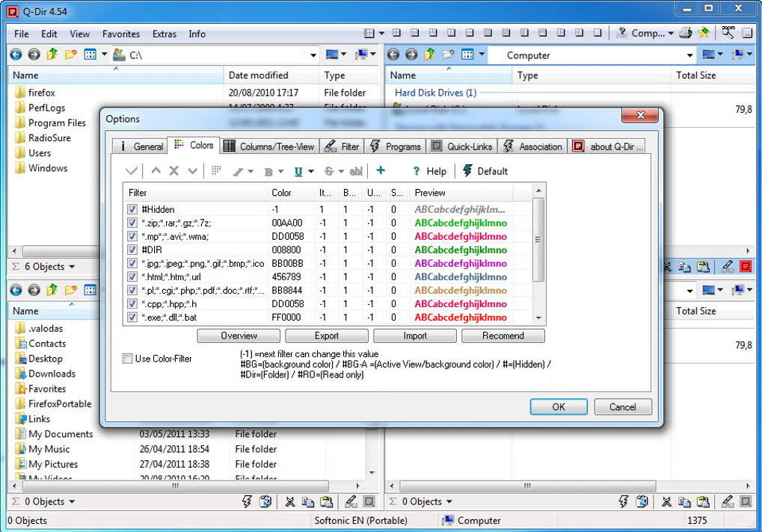Open the Extras menu
762x532 pixels.
pos(165,34)
